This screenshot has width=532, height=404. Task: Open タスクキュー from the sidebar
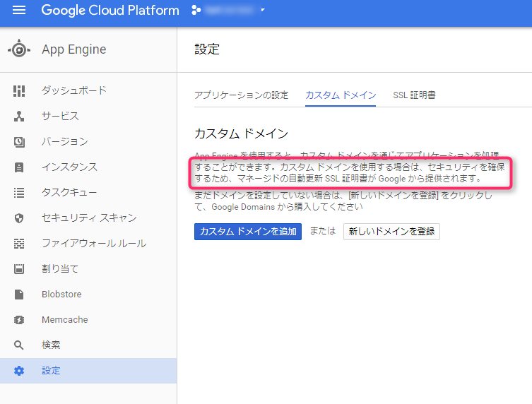click(88, 193)
